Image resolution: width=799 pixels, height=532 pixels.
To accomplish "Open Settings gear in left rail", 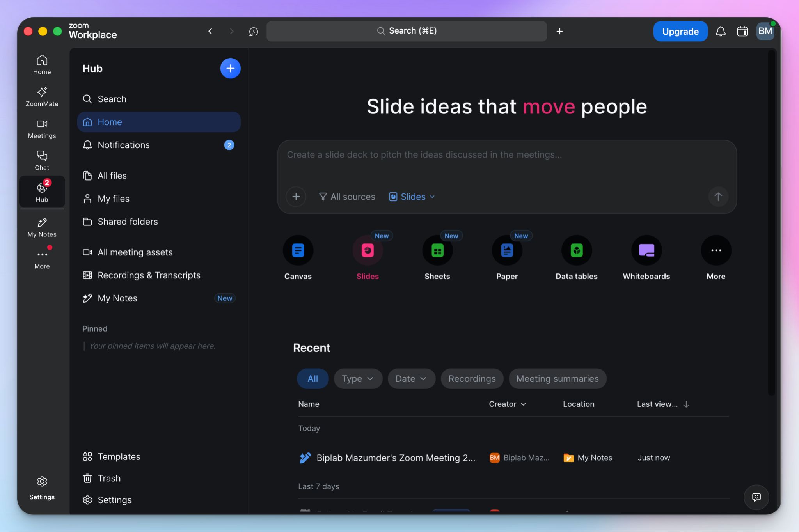I will [x=42, y=488].
